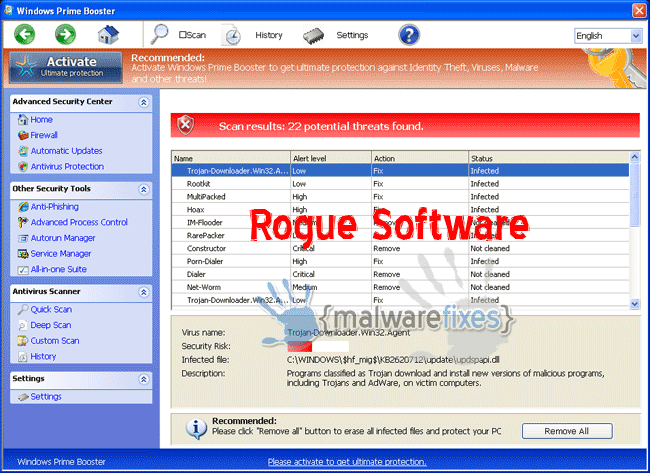Click the threat list scrollbar up arrow

click(634, 157)
